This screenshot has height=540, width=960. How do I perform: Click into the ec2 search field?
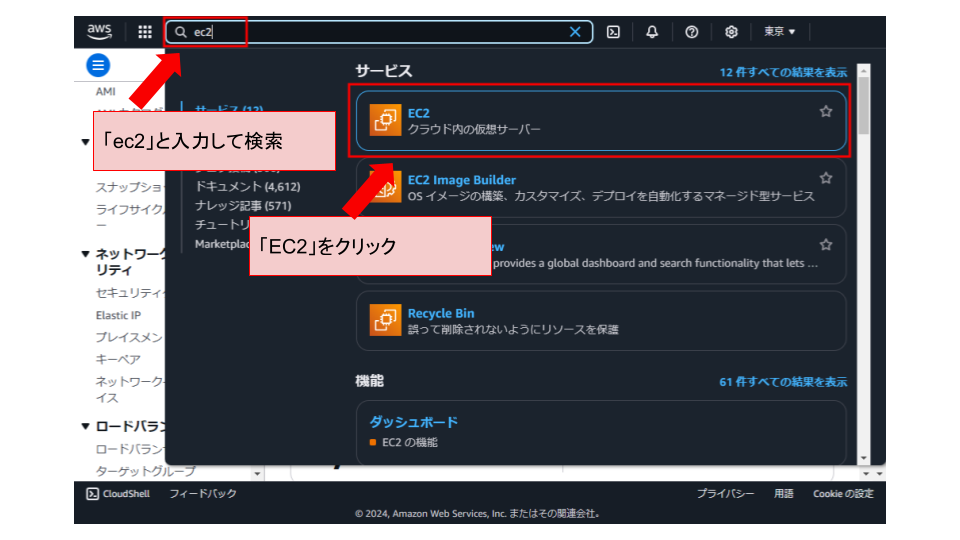pos(379,32)
